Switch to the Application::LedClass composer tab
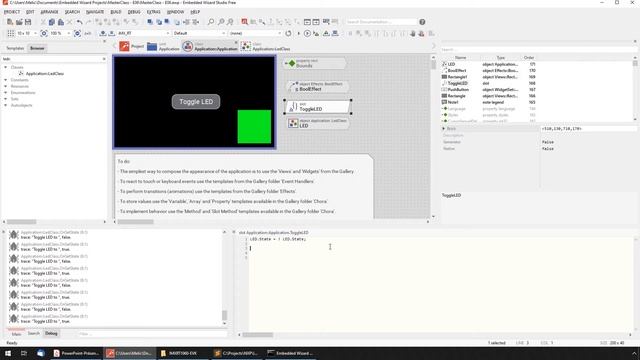 265,47
